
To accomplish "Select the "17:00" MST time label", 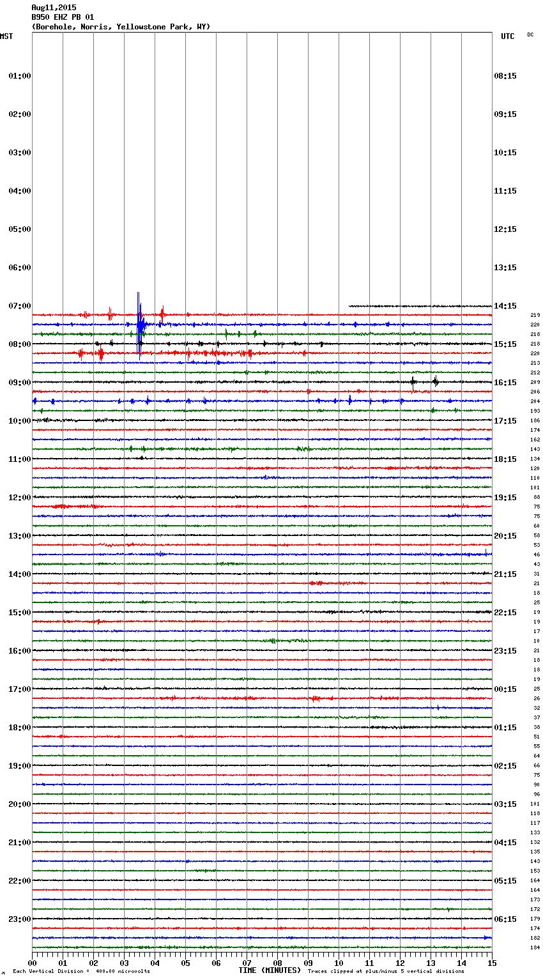I will (x=20, y=689).
